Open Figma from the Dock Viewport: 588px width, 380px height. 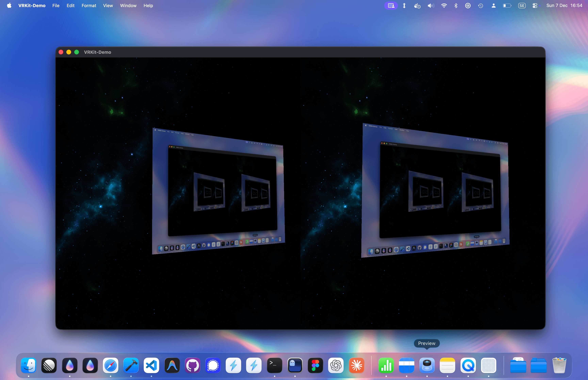[x=315, y=366]
